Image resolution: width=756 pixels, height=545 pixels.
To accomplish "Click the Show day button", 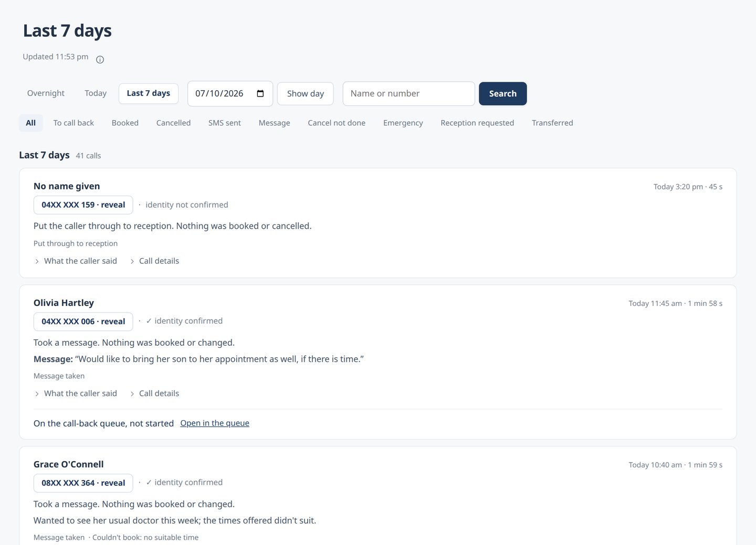I will pyautogui.click(x=306, y=93).
